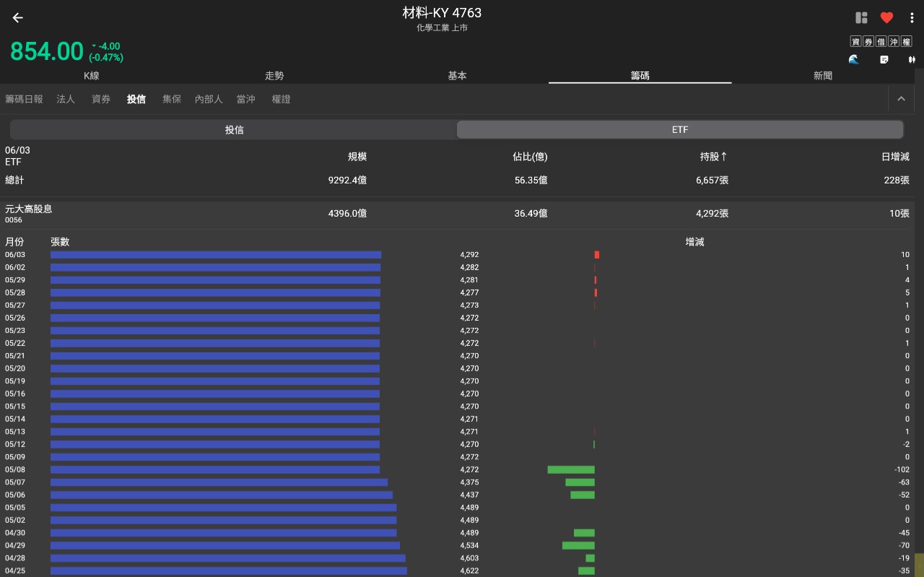Viewport: 924px width, 577px height.
Task: Tap the back arrow to exit stock page
Action: click(17, 17)
